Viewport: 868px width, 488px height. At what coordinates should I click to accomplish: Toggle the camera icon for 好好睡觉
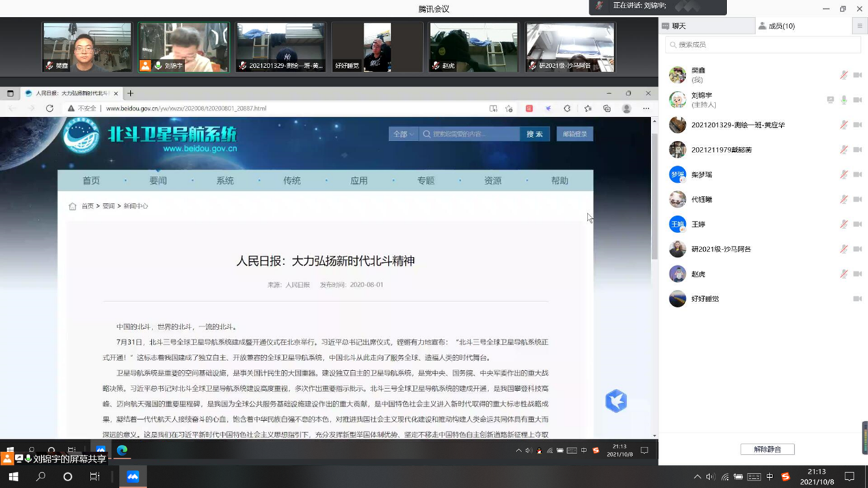(x=858, y=299)
